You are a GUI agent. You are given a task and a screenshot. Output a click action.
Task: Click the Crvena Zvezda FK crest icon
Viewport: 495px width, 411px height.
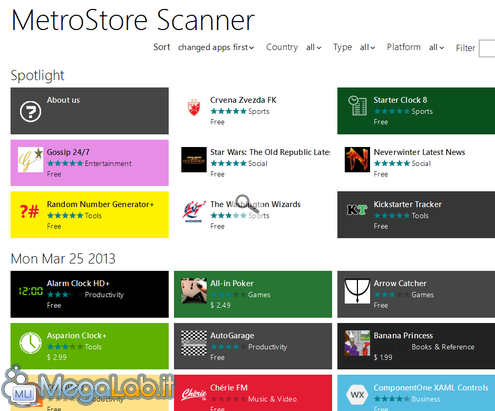(x=194, y=107)
